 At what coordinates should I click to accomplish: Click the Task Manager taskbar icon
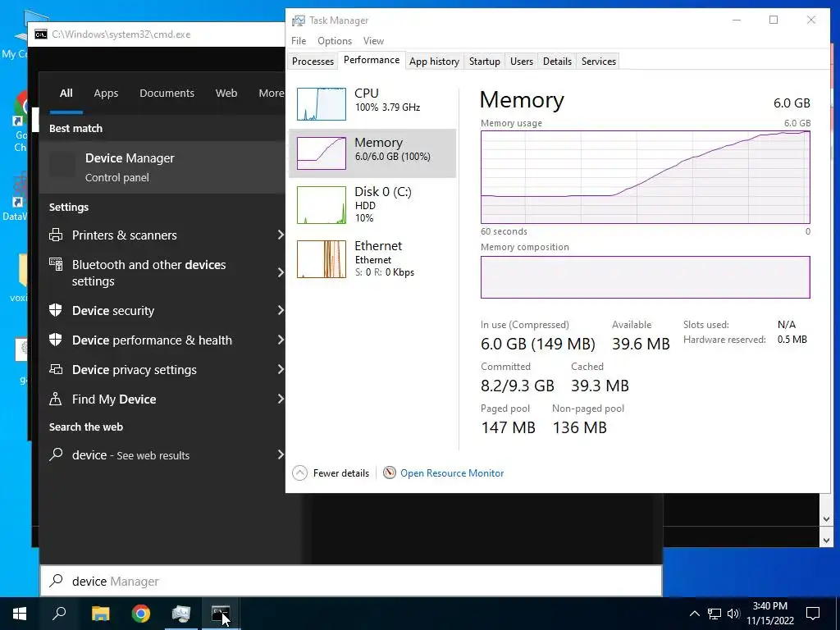181,614
